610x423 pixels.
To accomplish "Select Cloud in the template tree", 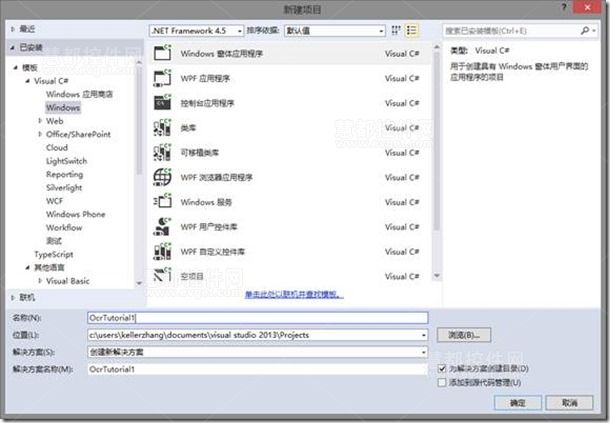I will point(57,147).
